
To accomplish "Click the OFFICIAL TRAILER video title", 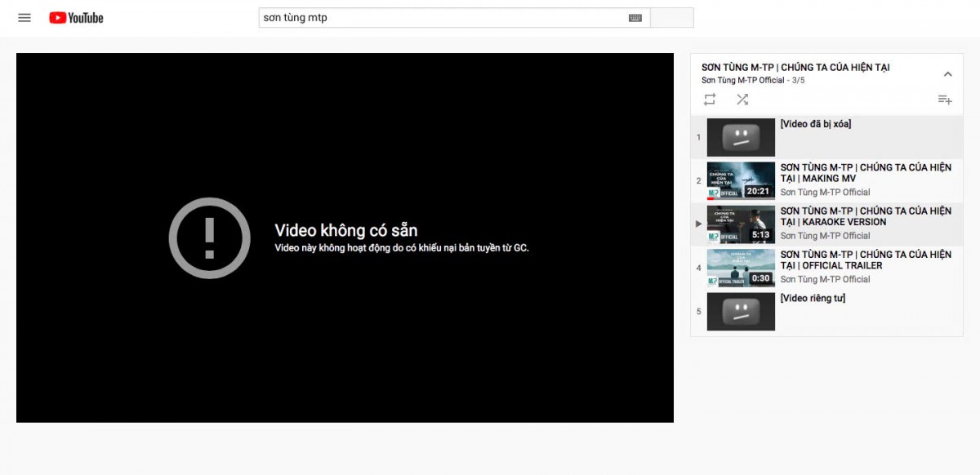I will click(x=866, y=260).
